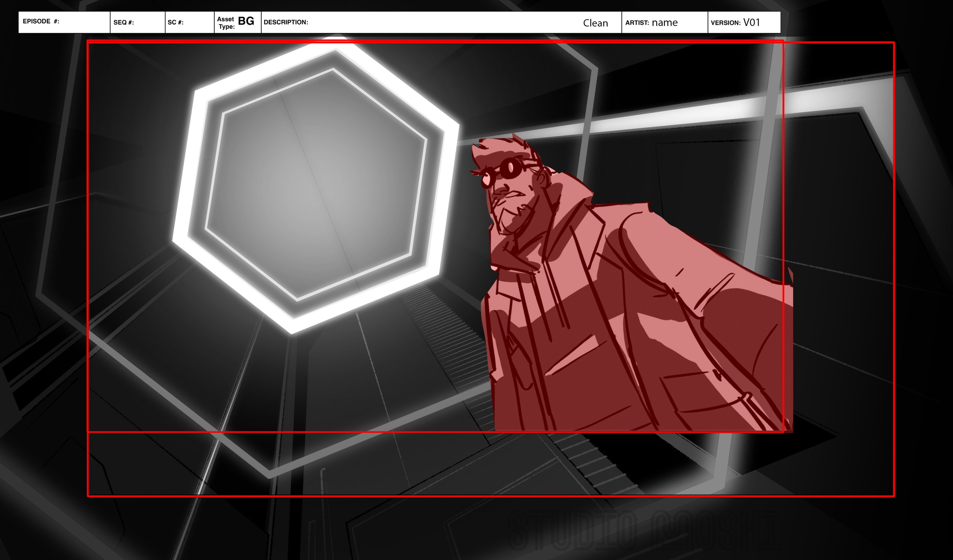Viewport: 953px width, 560px height.
Task: Click the VERSION V01 text
Action: [x=751, y=22]
